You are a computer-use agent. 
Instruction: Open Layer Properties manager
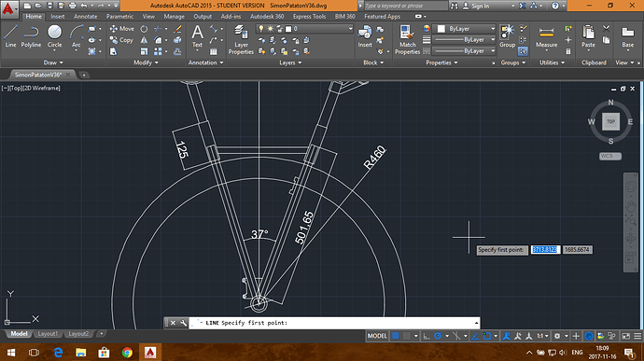pos(241,39)
